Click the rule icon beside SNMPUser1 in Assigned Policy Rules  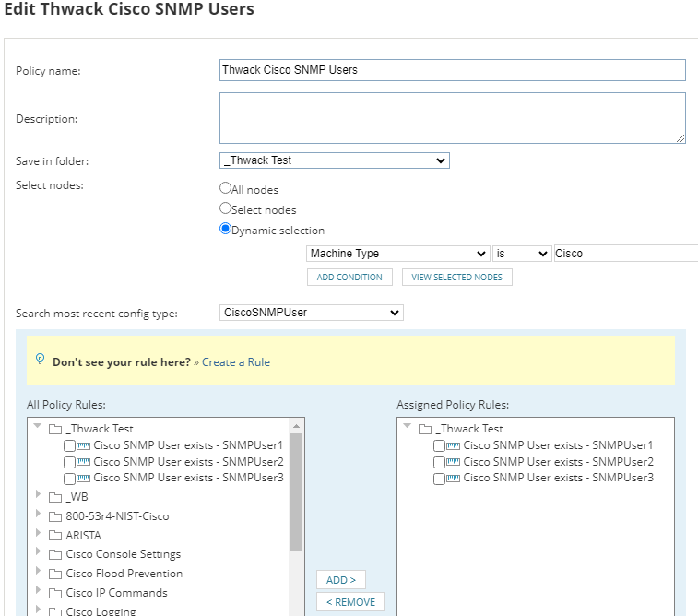[x=453, y=445]
